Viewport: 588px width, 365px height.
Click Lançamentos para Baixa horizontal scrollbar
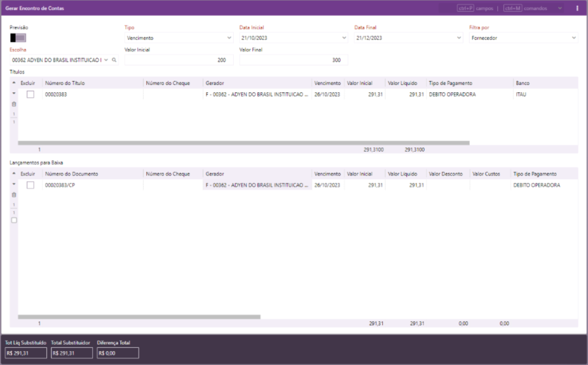click(139, 317)
